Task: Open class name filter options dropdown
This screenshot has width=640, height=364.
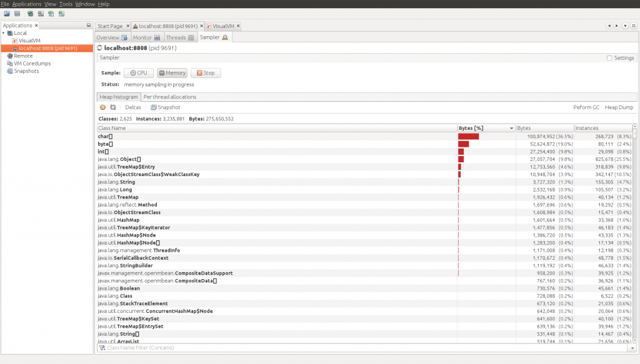Action: 632,348
